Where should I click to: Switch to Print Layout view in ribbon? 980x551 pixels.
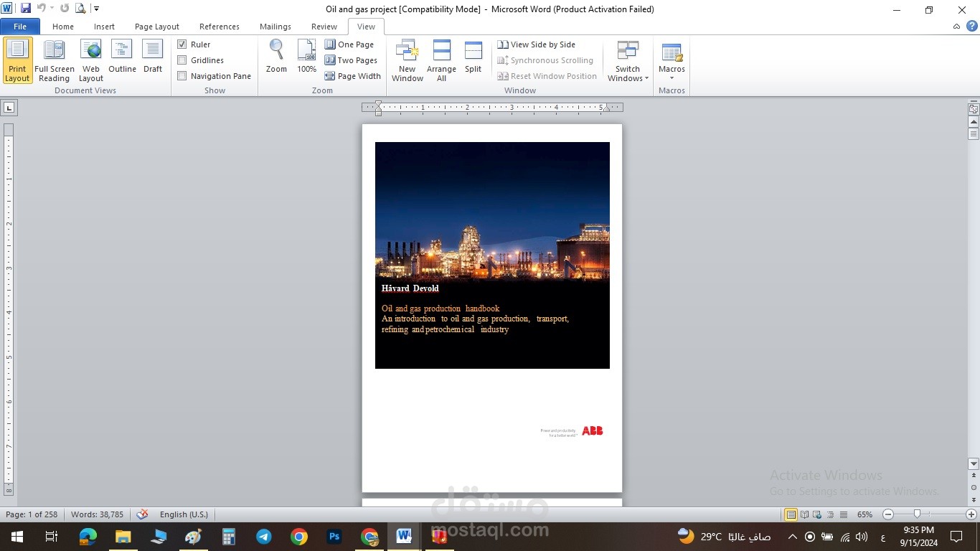point(17,61)
